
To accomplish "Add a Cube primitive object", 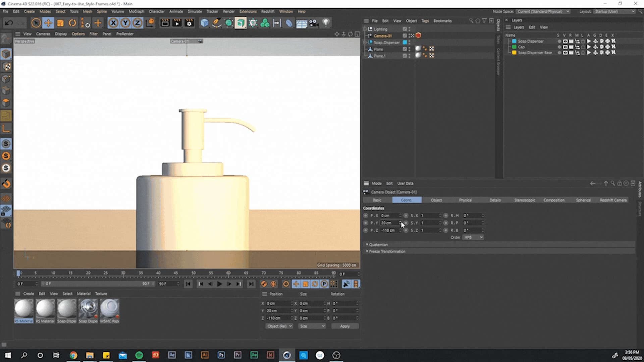I will [204, 23].
